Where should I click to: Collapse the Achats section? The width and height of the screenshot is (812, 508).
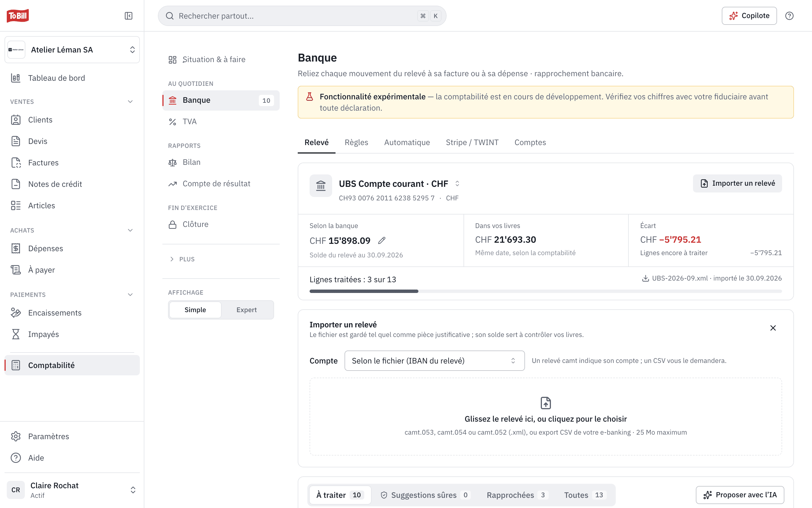(x=130, y=230)
